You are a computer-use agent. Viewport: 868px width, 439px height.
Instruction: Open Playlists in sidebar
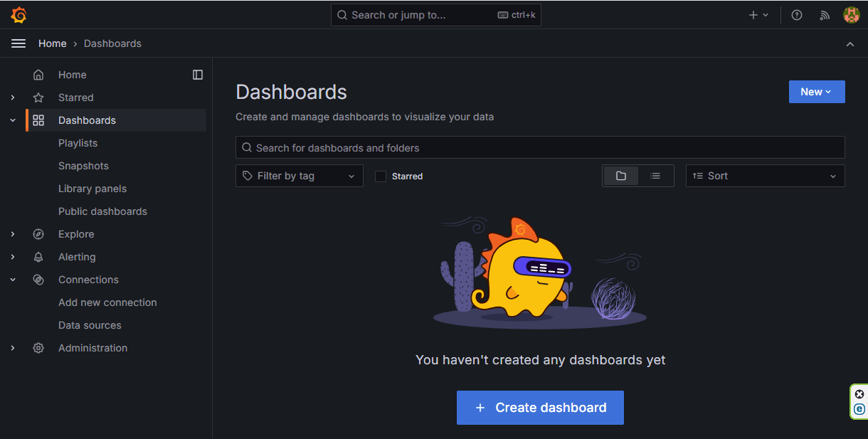click(x=78, y=143)
